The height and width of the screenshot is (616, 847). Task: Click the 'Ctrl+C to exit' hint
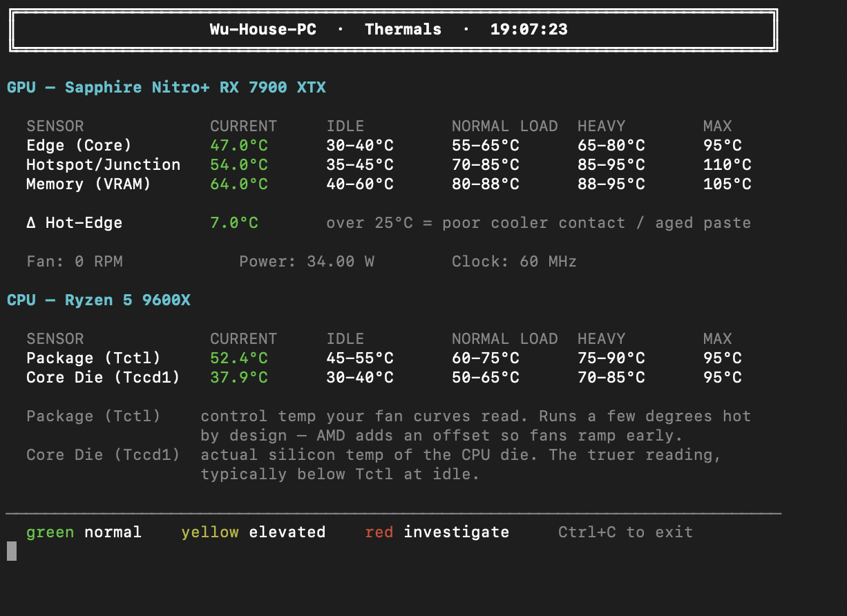point(626,532)
